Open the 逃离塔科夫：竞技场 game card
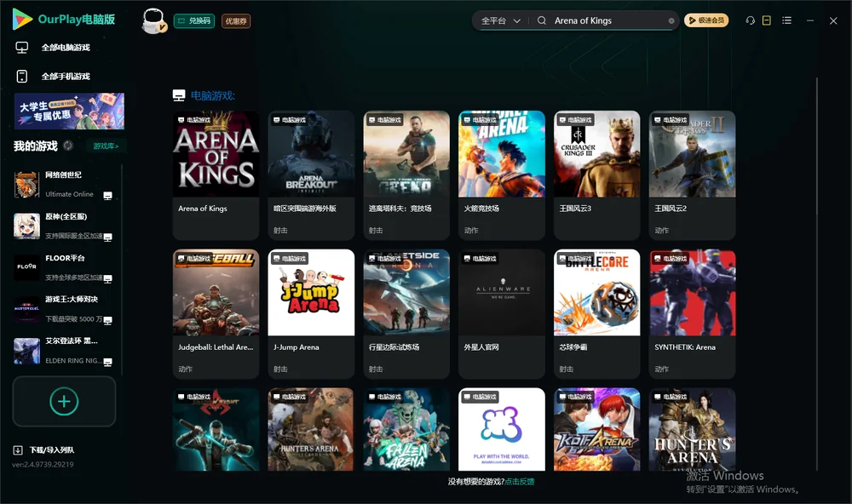The image size is (852, 504). coord(406,175)
